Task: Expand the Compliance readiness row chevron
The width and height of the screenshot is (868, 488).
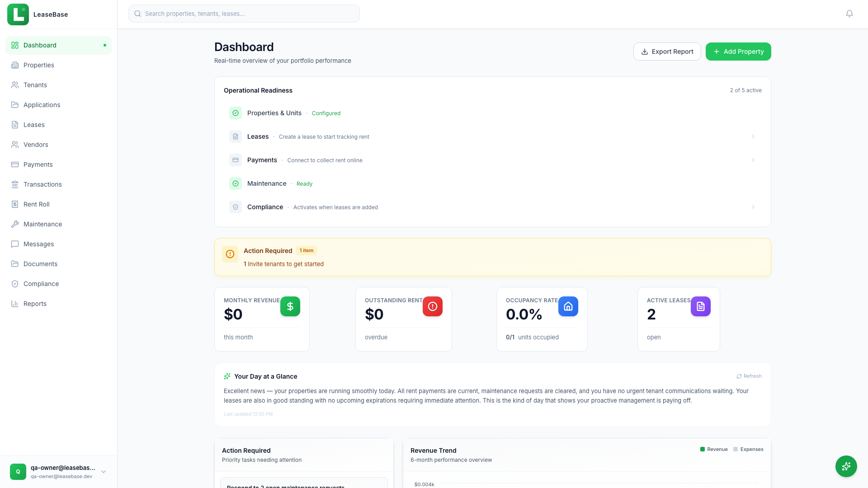Action: [x=753, y=207]
